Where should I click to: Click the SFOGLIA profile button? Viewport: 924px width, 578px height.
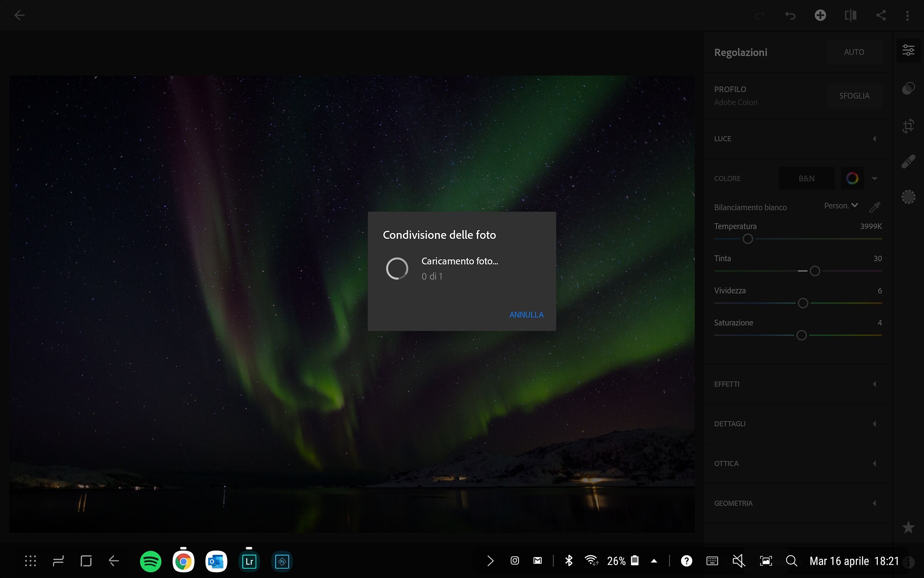pyautogui.click(x=854, y=96)
